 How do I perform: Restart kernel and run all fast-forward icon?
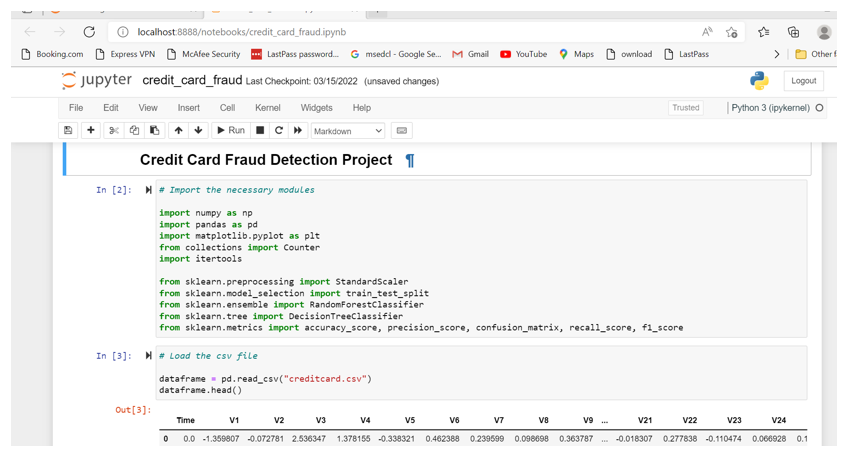(298, 130)
